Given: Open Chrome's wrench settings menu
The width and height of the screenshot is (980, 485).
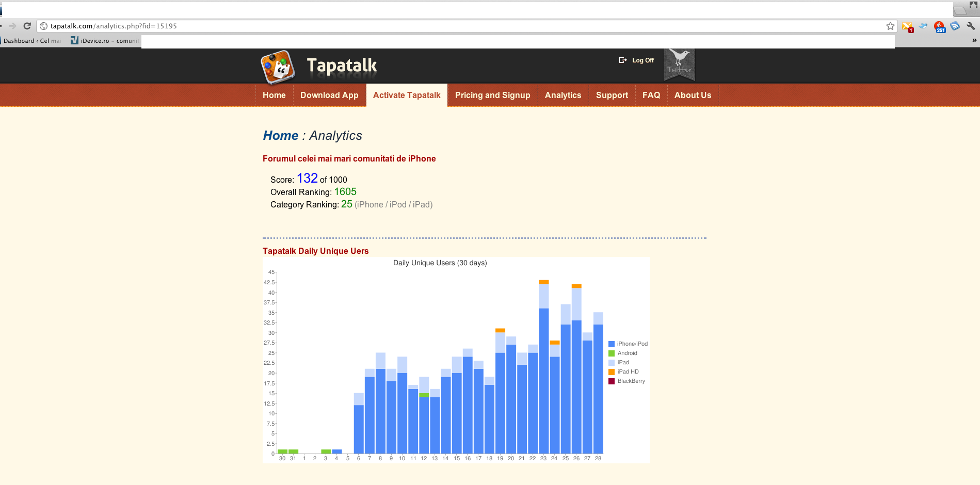Looking at the screenshot, I should point(971,26).
